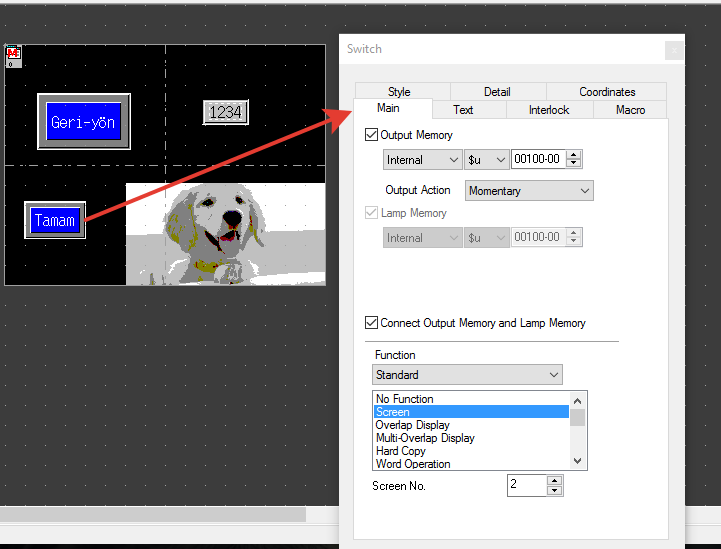
Task: Open the Function Standard dropdown
Action: pos(467,375)
